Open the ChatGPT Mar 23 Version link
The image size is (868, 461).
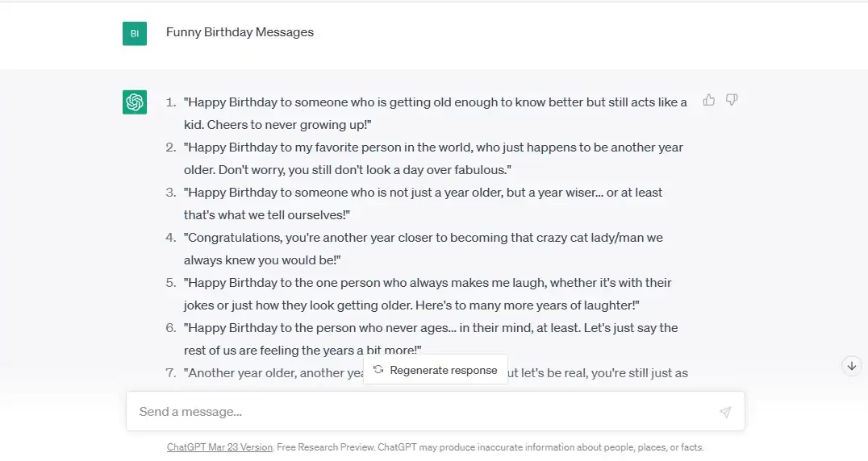coord(219,447)
